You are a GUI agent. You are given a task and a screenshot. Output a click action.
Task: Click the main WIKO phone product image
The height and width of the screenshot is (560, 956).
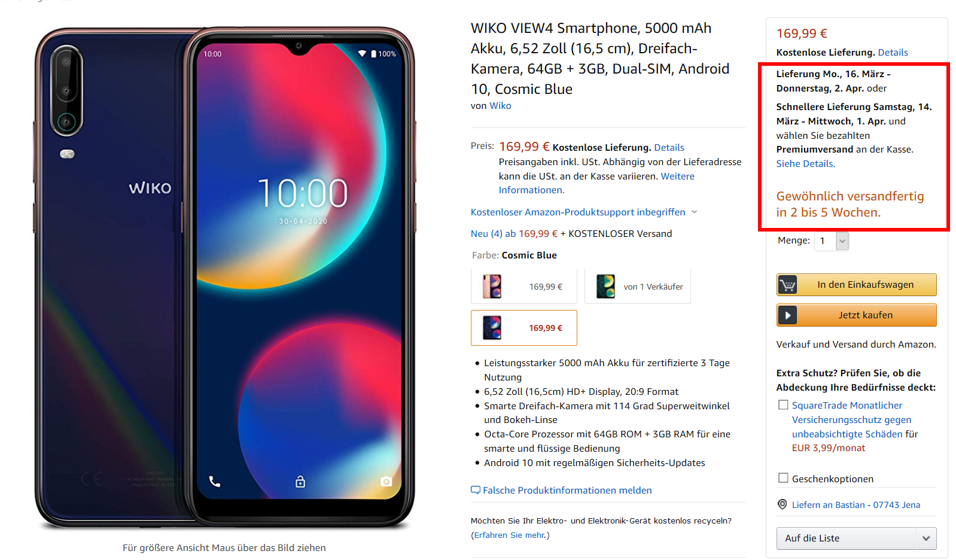(224, 278)
